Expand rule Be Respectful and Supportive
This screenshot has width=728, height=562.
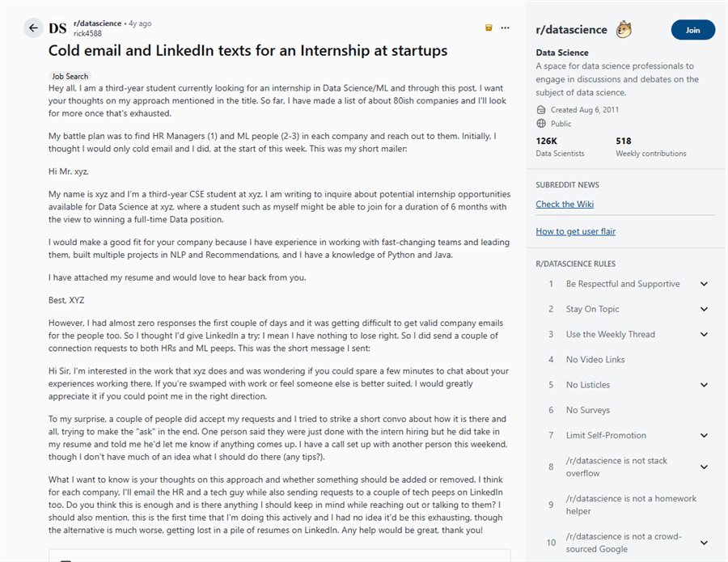coord(703,284)
